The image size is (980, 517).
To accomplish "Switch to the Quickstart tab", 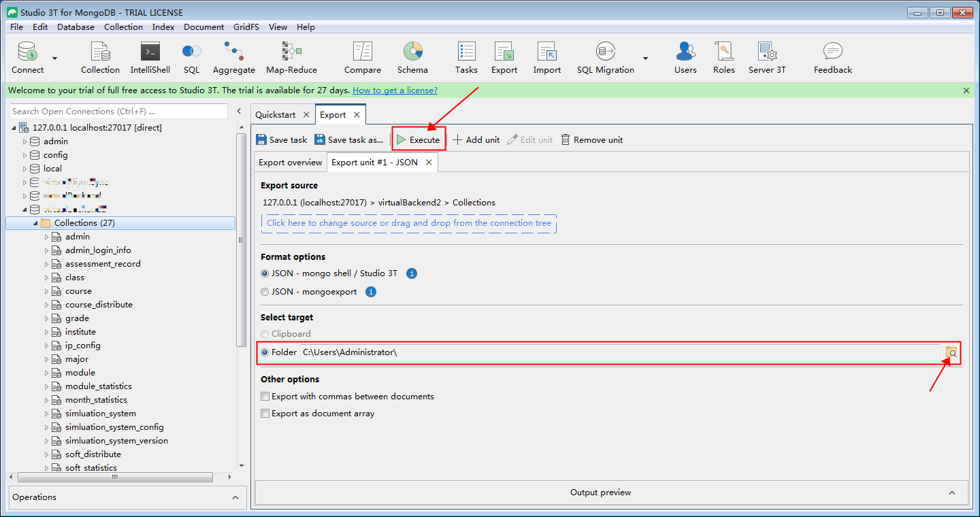I will [276, 115].
